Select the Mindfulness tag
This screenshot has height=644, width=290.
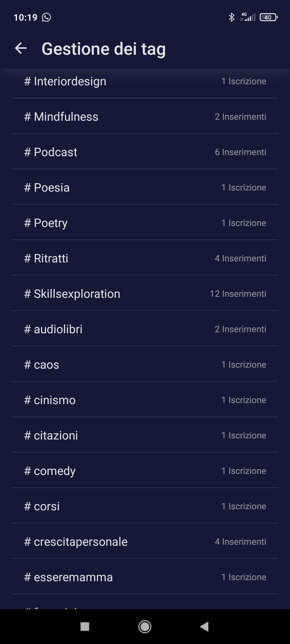(x=145, y=117)
